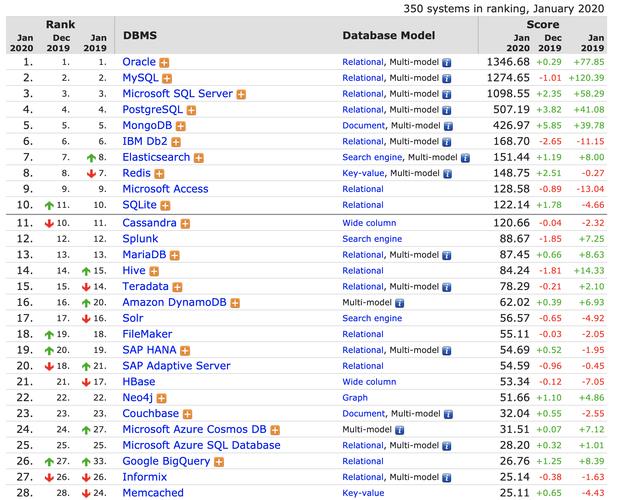This screenshot has height=500, width=617.
Task: Open the plus icon beside Cassandra
Action: tap(185, 223)
